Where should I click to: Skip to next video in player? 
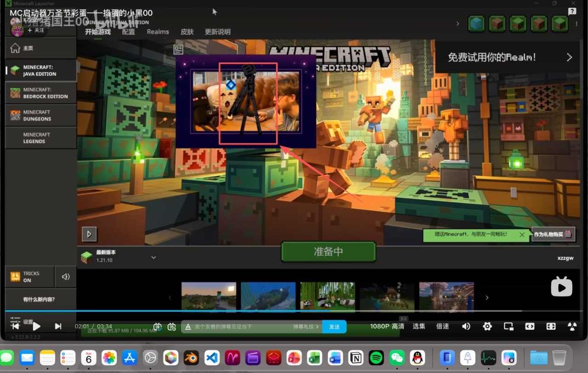coord(58,326)
